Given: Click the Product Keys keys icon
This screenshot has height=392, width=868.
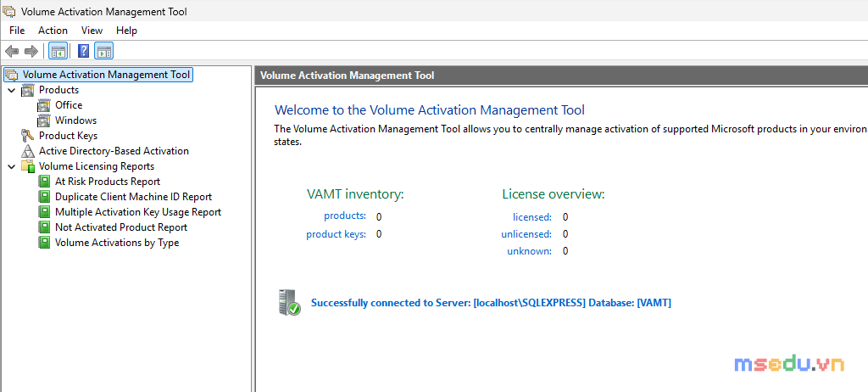Looking at the screenshot, I should [x=28, y=136].
